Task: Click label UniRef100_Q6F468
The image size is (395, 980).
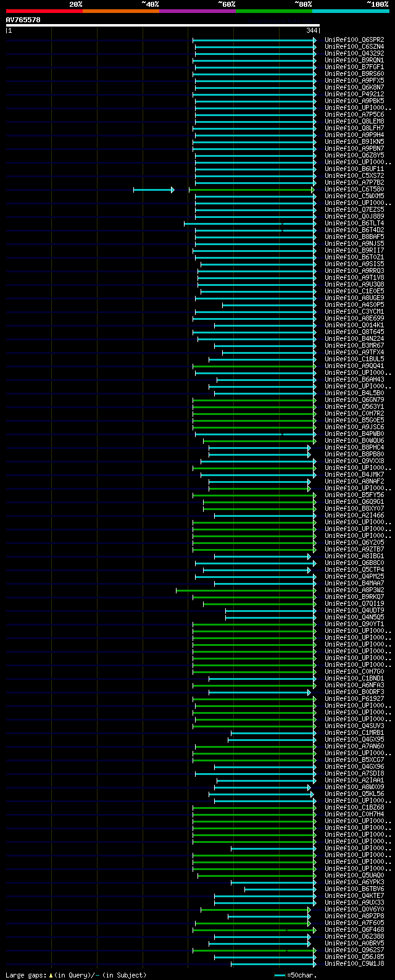Action: pyautogui.click(x=354, y=929)
